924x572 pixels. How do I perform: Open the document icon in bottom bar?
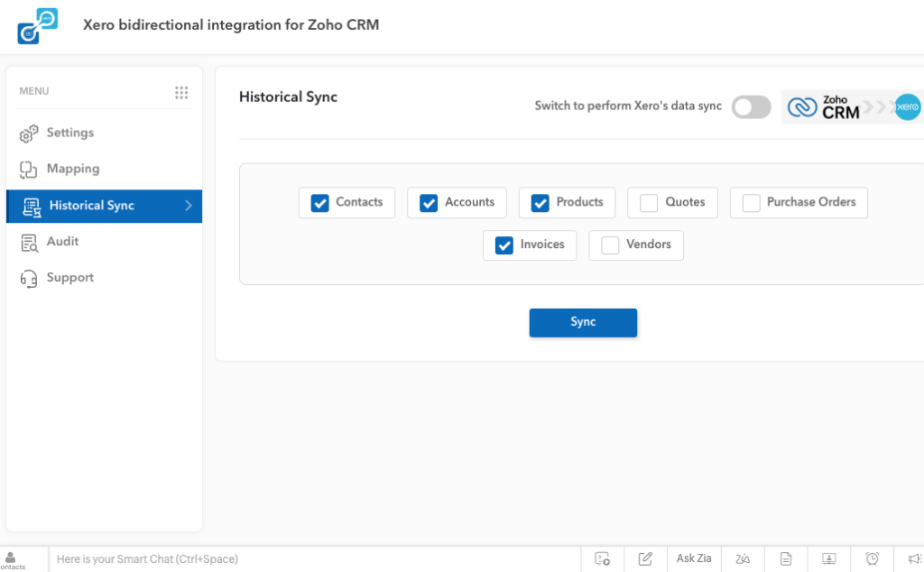click(x=786, y=558)
